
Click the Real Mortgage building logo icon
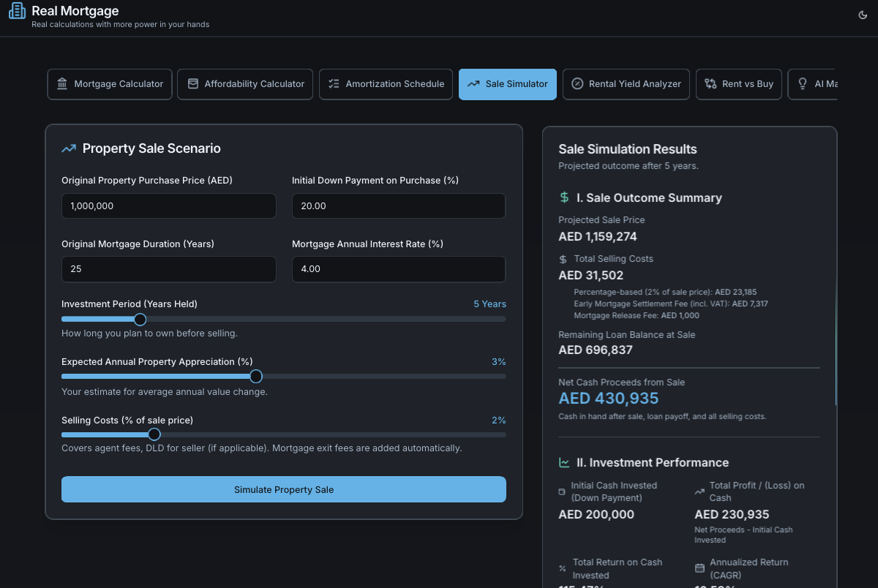point(17,12)
